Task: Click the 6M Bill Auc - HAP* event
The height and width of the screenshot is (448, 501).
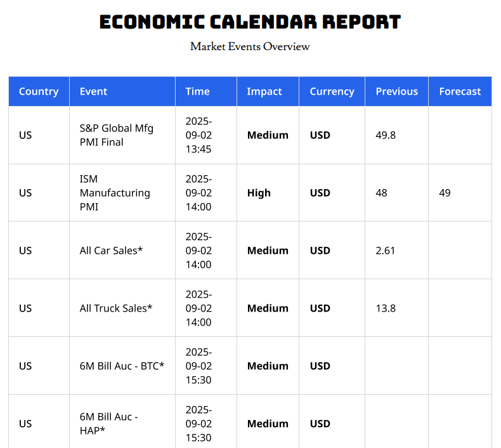Action: (109, 423)
